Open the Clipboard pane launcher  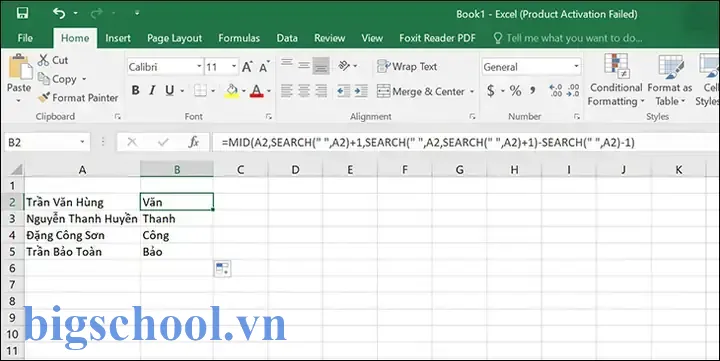(118, 117)
